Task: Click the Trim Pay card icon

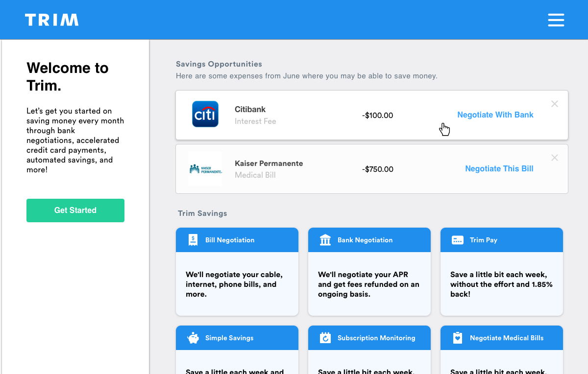Action: (x=458, y=240)
